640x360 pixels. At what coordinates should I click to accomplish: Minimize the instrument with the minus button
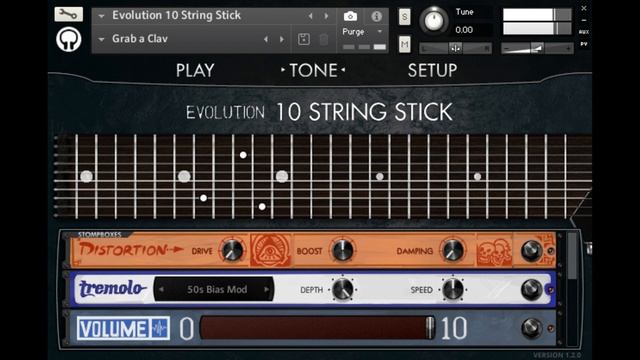tap(584, 20)
